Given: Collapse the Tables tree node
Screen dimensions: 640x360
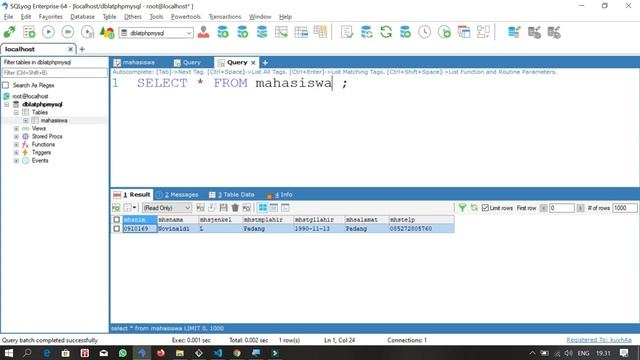Looking at the screenshot, I should (x=16, y=112).
